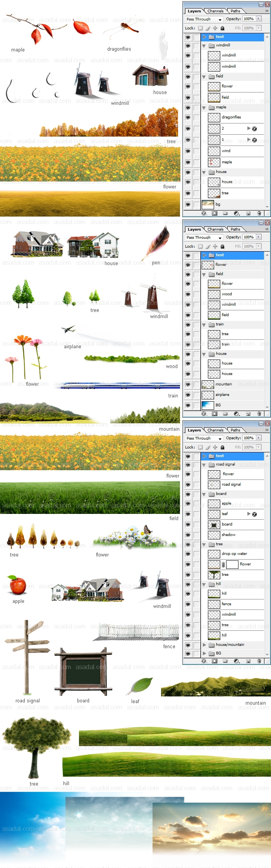Hide the dragonflies layer

pos(188,117)
